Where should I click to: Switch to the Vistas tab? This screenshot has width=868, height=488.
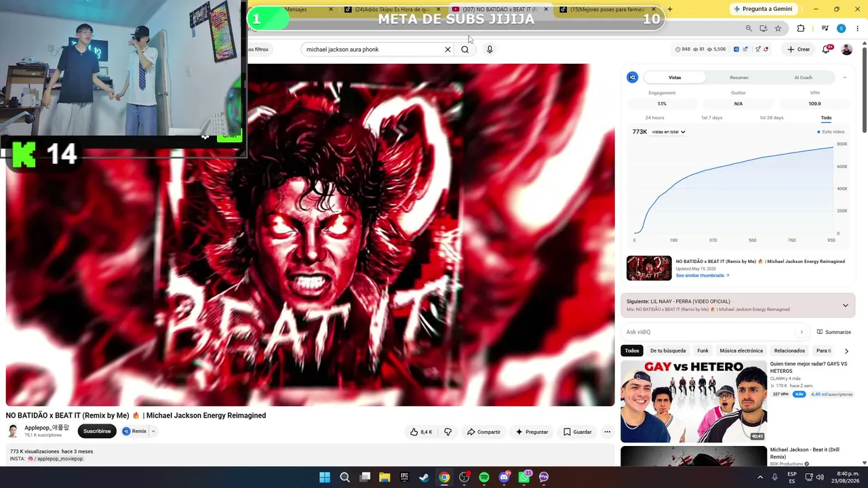point(675,77)
